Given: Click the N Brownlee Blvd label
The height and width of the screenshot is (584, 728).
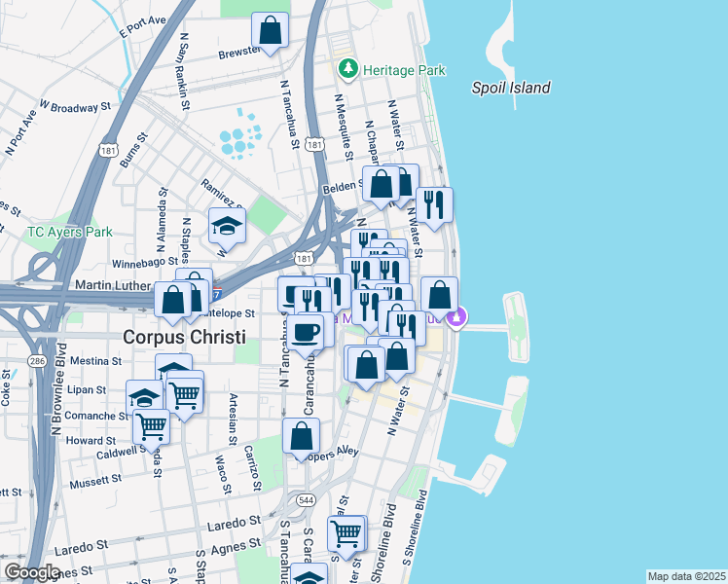Looking at the screenshot, I should (x=58, y=389).
